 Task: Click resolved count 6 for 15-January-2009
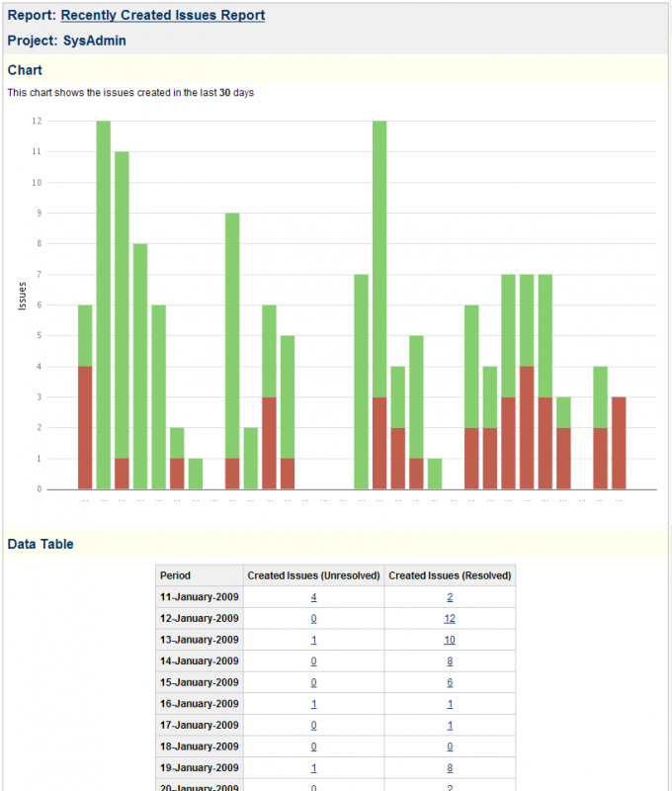450,682
